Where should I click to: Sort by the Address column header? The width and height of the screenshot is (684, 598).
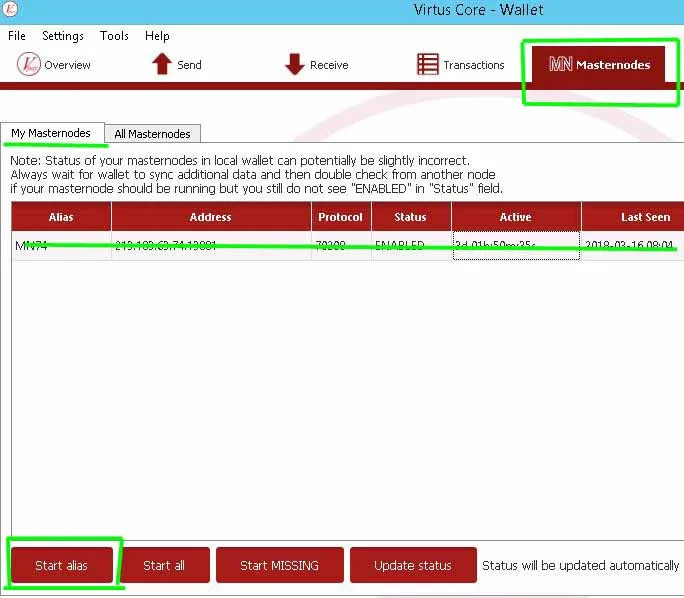tap(211, 217)
